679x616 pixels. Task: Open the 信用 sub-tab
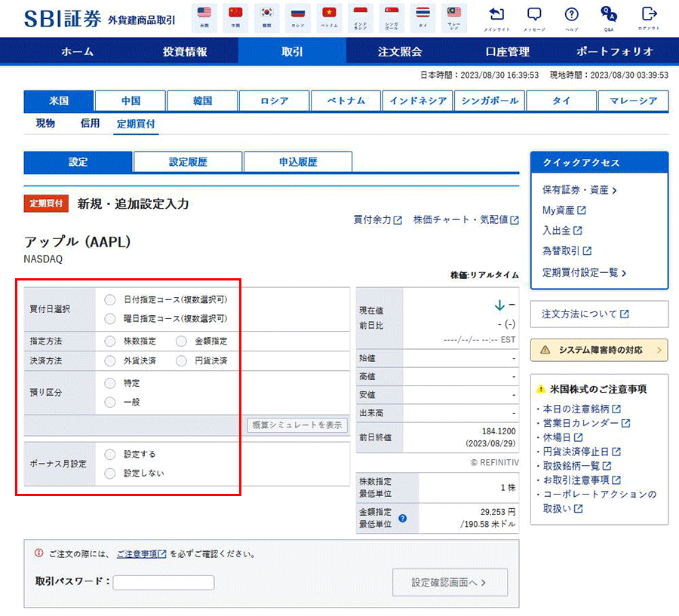click(x=90, y=124)
